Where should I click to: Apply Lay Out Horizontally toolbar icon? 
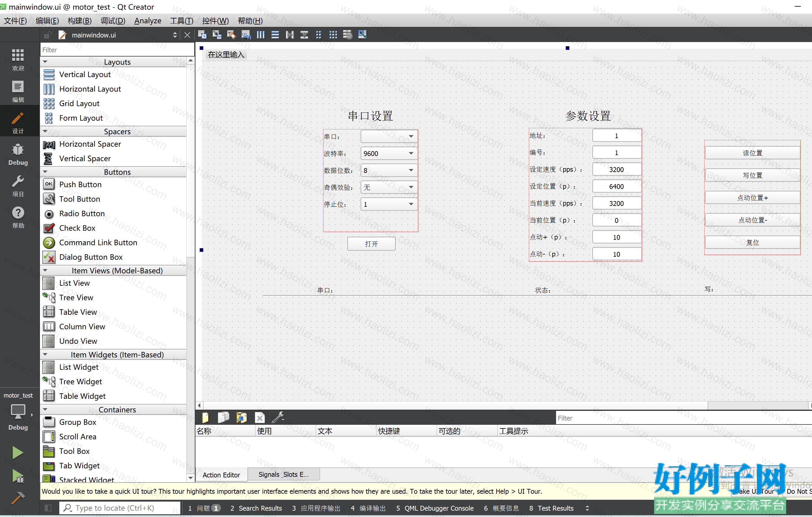tap(261, 35)
